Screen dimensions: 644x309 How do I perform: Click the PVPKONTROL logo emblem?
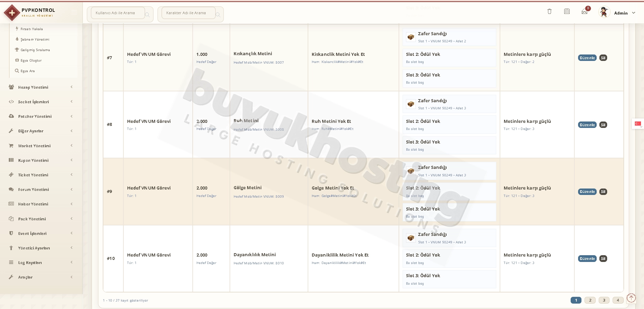tap(12, 13)
